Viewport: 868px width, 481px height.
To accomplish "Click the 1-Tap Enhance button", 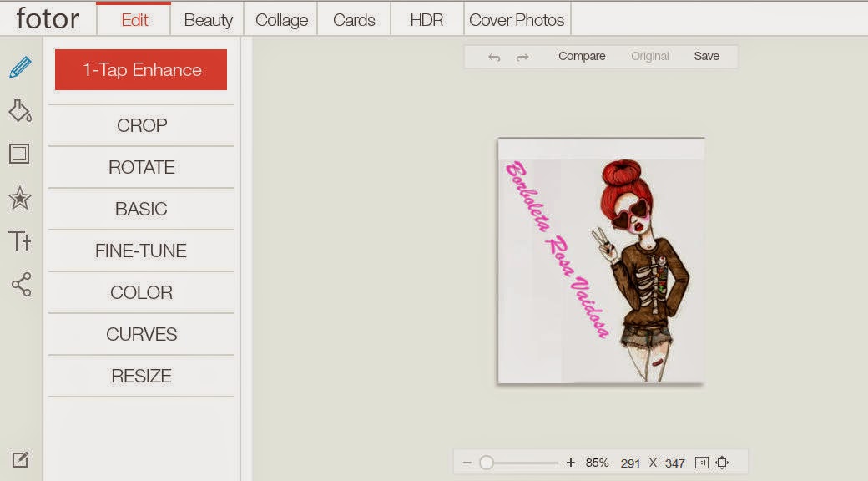I will 141,70.
